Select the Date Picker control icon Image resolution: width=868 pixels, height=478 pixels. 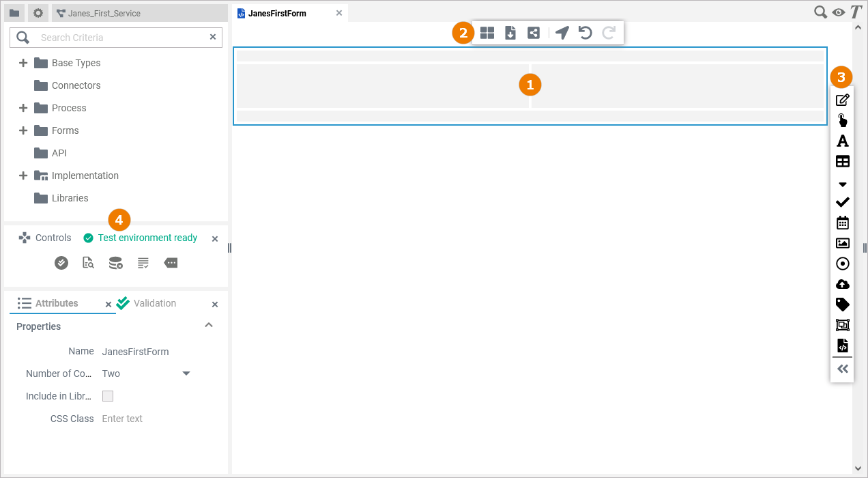point(842,222)
